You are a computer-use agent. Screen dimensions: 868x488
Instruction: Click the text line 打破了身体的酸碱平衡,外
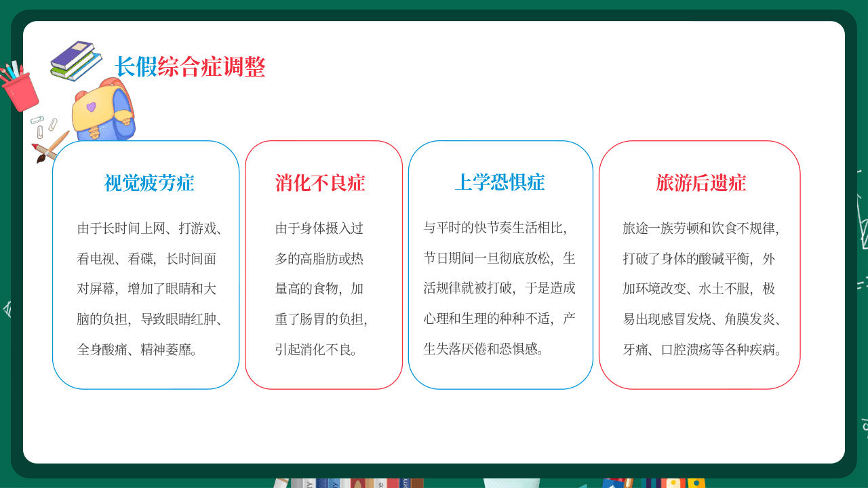(699, 259)
